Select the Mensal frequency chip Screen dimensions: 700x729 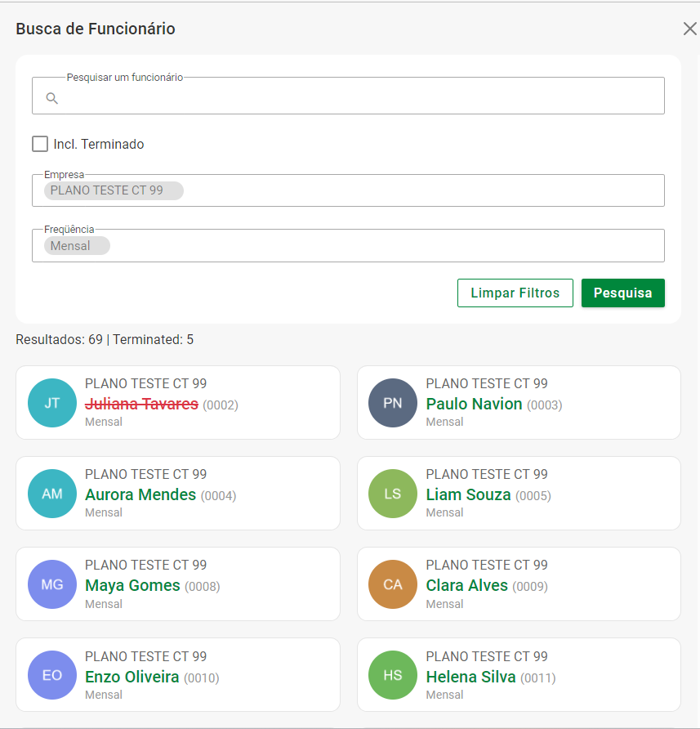pos(77,245)
